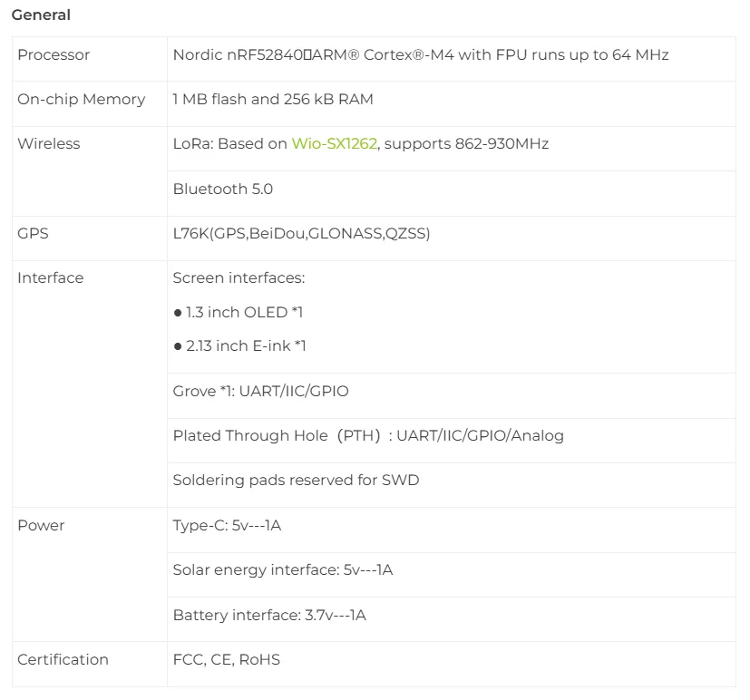Click the On-chip Memory label
Image resolution: width=750 pixels, height=700 pixels.
click(x=81, y=100)
